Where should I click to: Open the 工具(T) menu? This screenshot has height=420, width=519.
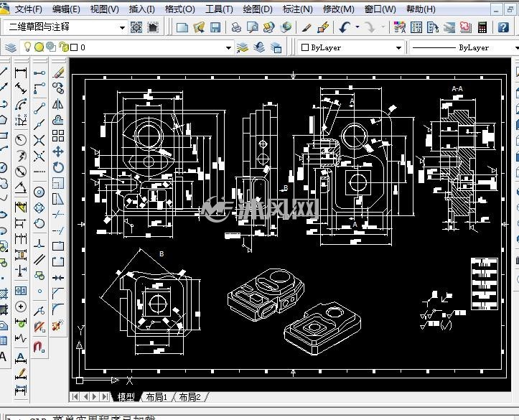click(x=219, y=9)
